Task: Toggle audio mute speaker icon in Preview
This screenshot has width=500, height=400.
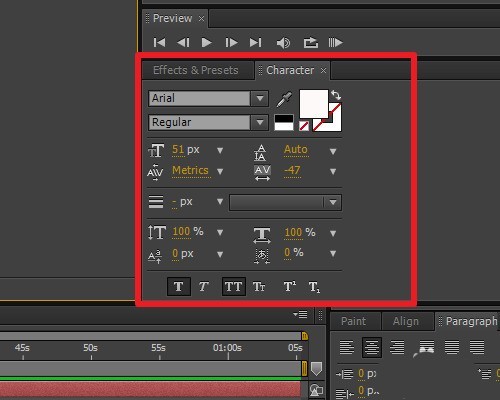Action: click(283, 43)
